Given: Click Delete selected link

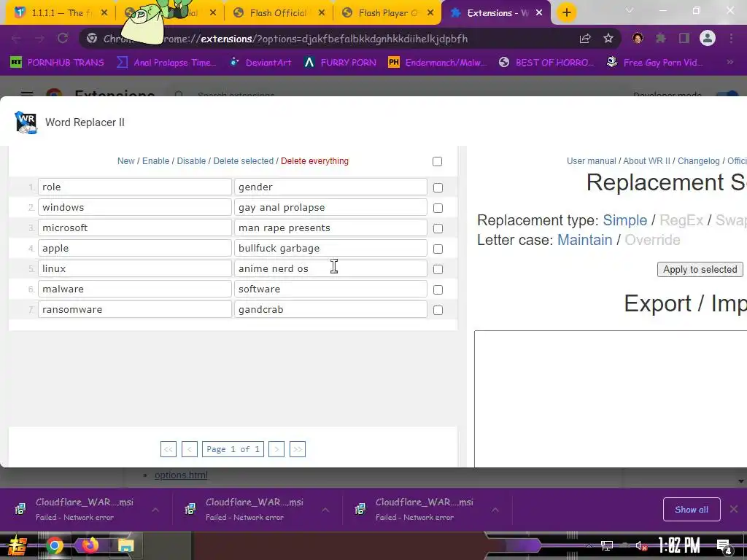Looking at the screenshot, I should tap(244, 161).
